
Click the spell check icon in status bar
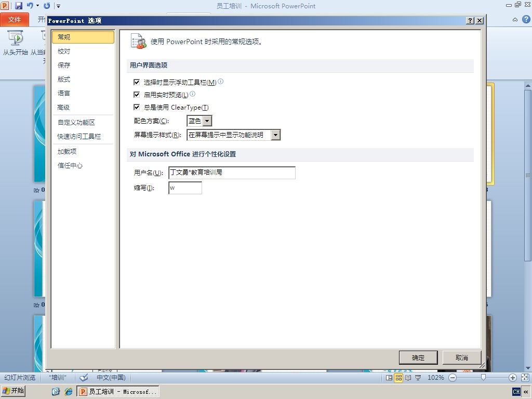tap(84, 377)
